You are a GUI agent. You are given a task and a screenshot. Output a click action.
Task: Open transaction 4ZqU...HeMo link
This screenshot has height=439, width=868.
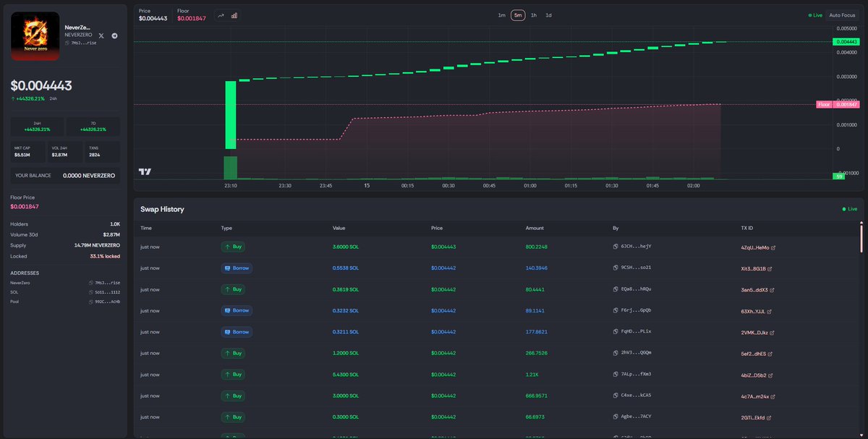coord(757,247)
